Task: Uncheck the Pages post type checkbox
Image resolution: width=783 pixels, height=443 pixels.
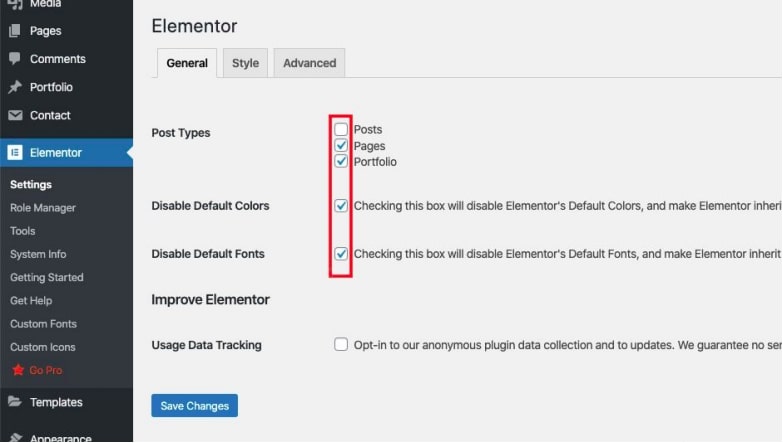Action: 341,146
